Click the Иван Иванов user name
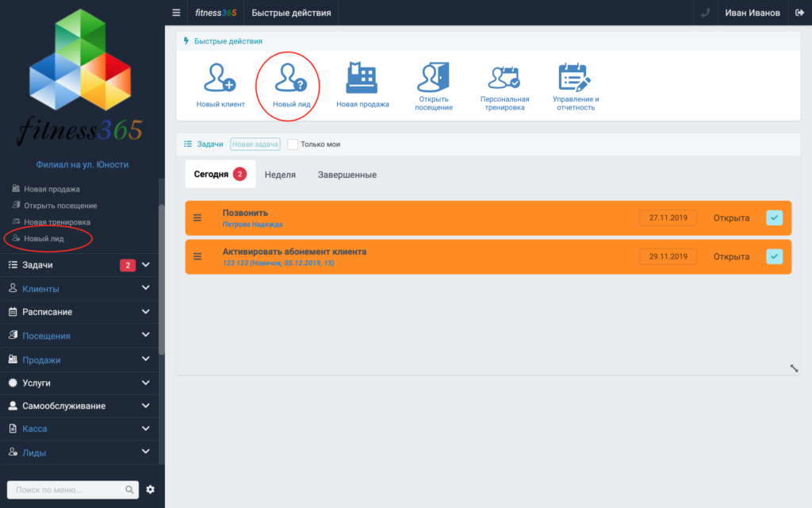812x508 pixels. pyautogui.click(x=752, y=13)
